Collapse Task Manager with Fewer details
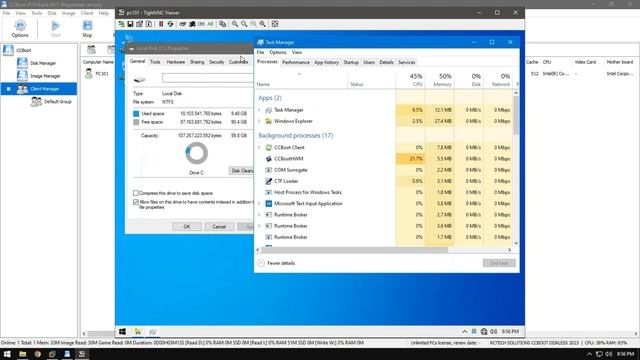This screenshot has height=360, width=640. [276, 263]
